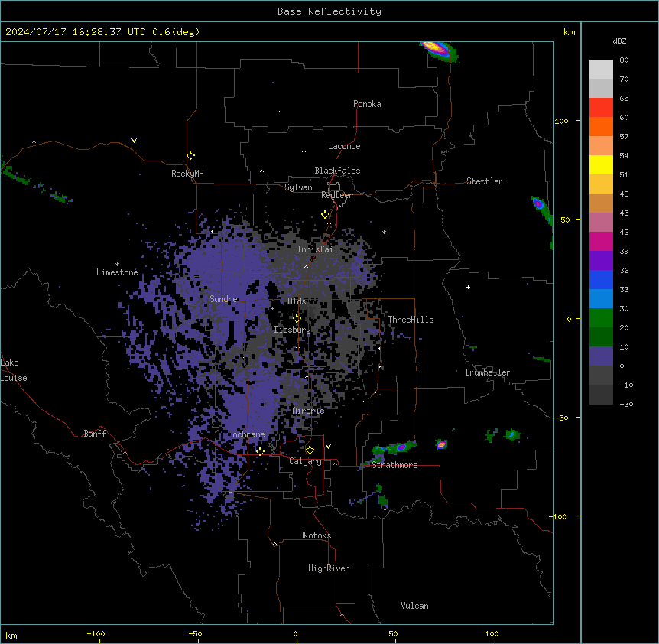This screenshot has width=659, height=644.
Task: Select the Blackfalds label
Action: [x=337, y=171]
